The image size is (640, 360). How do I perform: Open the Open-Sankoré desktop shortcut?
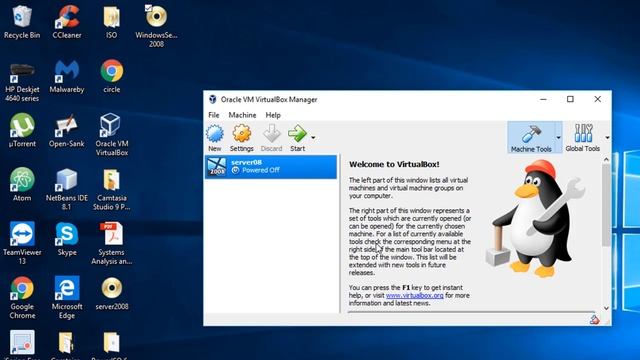67,131
